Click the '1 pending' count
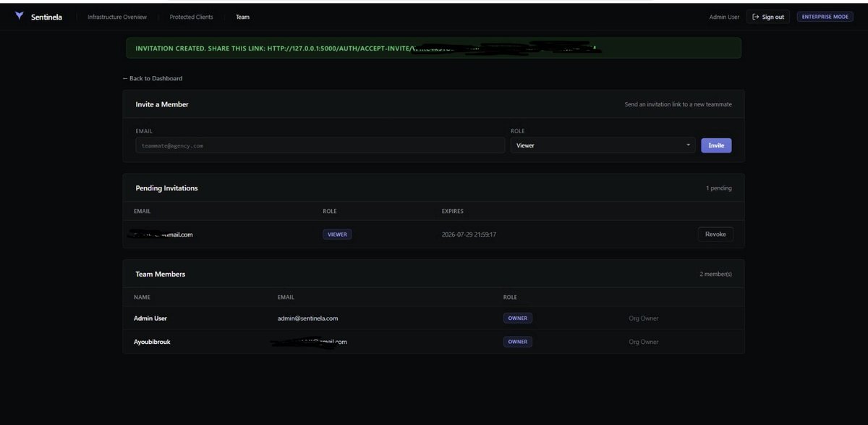Viewport: 868px width, 425px height. pyautogui.click(x=719, y=188)
